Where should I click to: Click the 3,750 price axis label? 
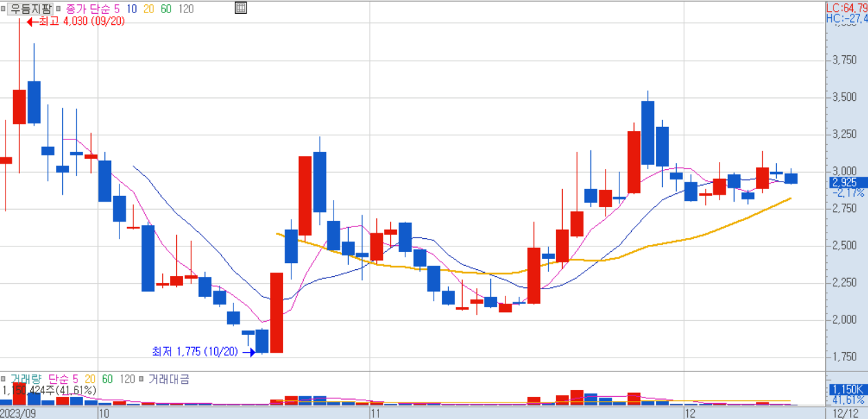[x=845, y=61]
